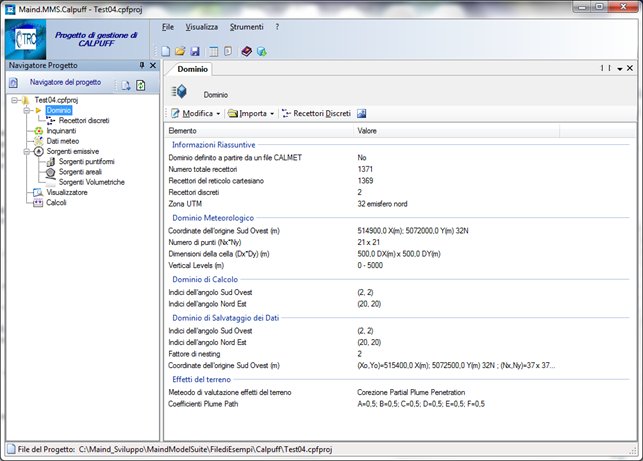Image resolution: width=643 pixels, height=461 pixels.
Task: Close the Dominio document tab
Action: coord(630,68)
